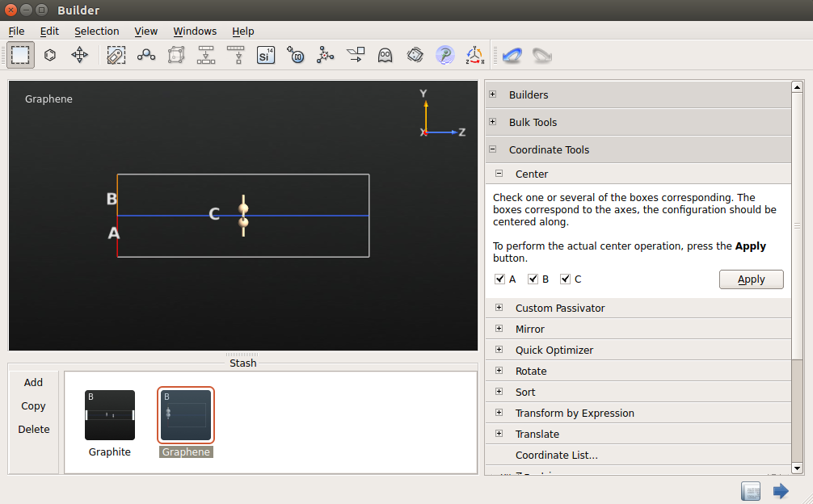The width and height of the screenshot is (813, 504).
Task: Click the right panel vertical scrollbar thumb
Action: click(798, 226)
